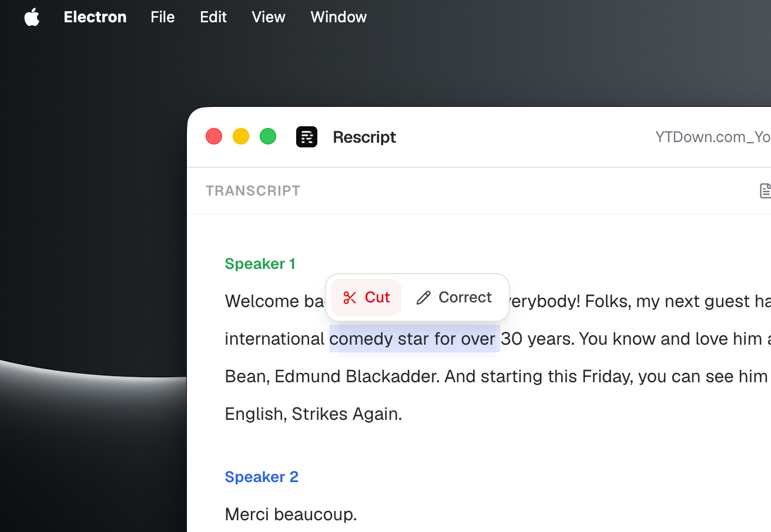
Task: Open the Electron app menu
Action: click(95, 17)
